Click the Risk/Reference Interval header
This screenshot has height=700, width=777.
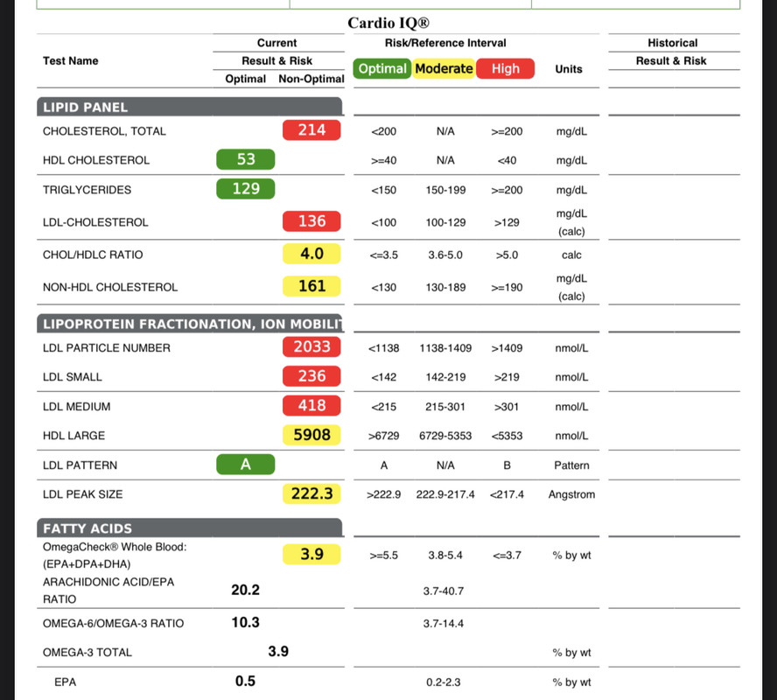pos(445,43)
